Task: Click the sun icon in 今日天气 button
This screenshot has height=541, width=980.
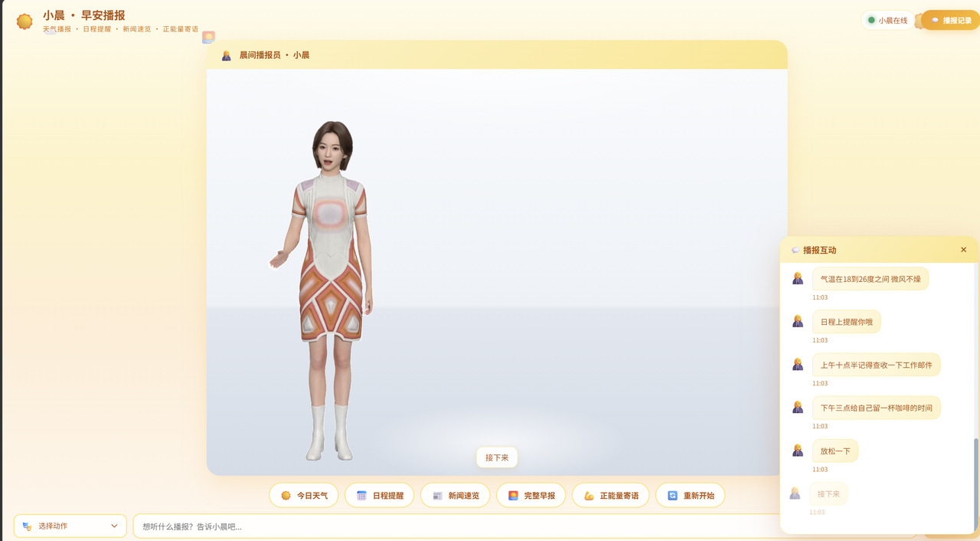Action: click(286, 496)
